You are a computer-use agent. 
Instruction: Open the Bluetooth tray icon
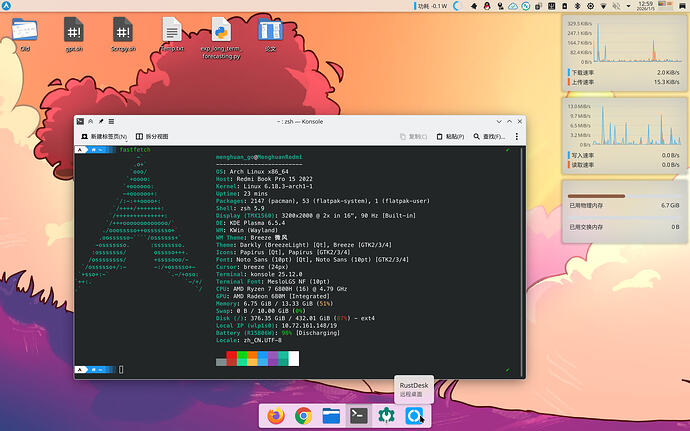coord(578,6)
